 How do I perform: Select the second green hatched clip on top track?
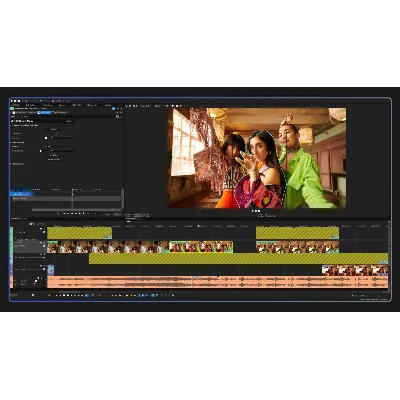[x=297, y=233]
